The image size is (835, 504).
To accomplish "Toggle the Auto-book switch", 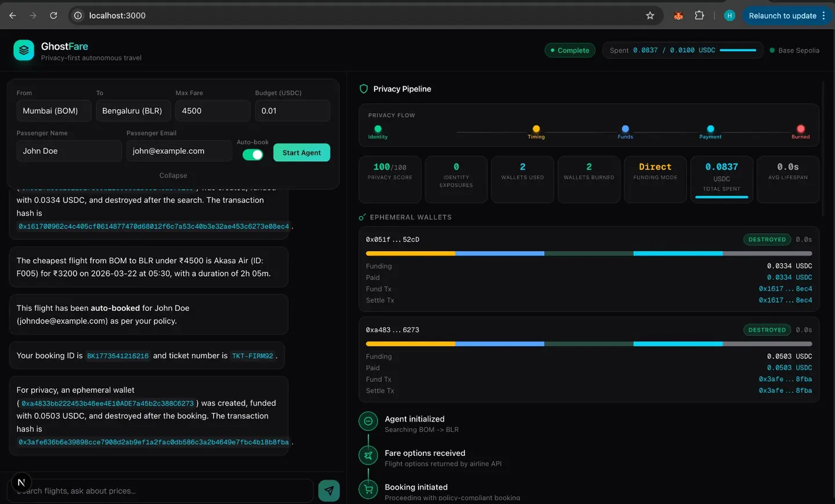I will pyautogui.click(x=252, y=154).
